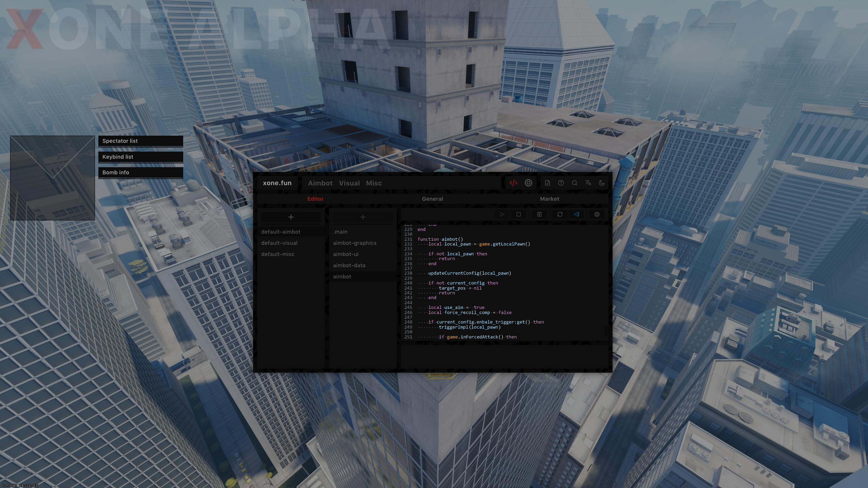Open the Visual menu
Viewport: 868px width, 488px height.
[x=349, y=183]
